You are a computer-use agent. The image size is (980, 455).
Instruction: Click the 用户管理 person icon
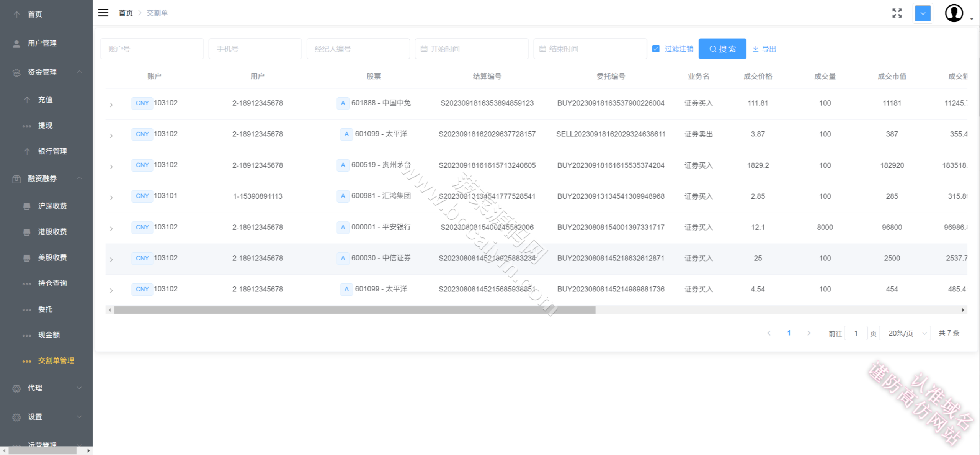coord(16,44)
